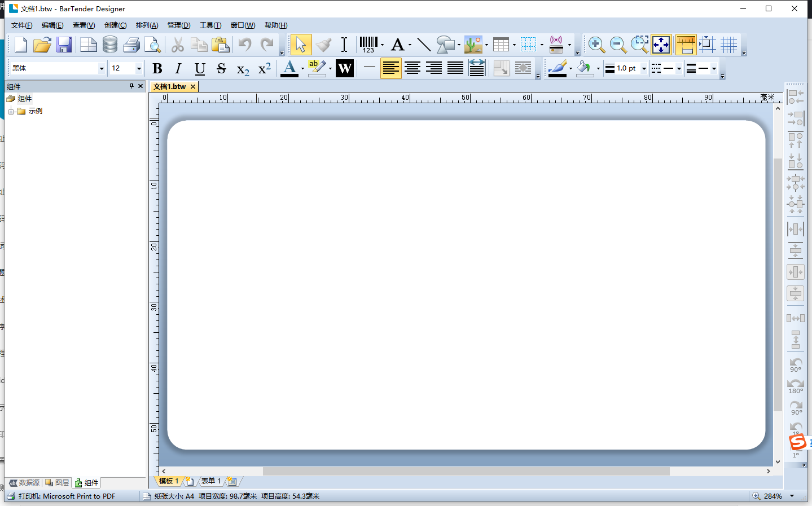Rotate left 90° using side toolbar
The image size is (812, 506).
pos(796,364)
